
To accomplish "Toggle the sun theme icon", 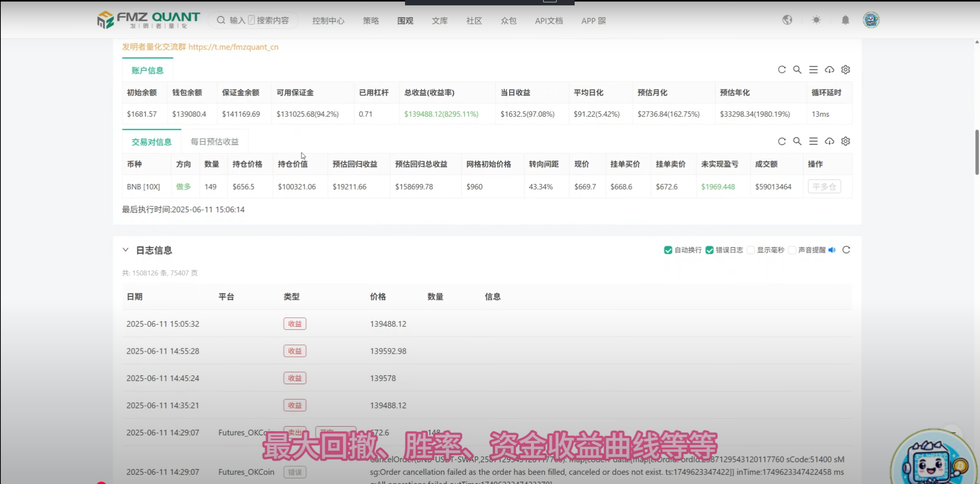I will point(816,20).
